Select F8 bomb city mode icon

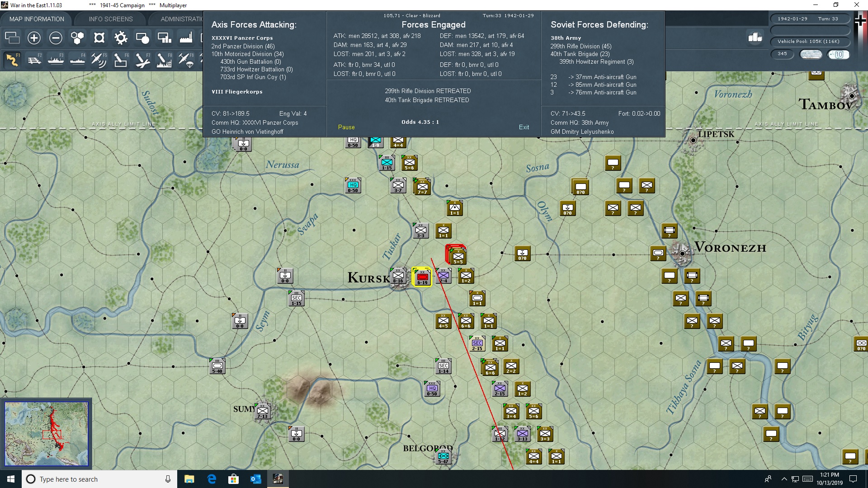[164, 60]
